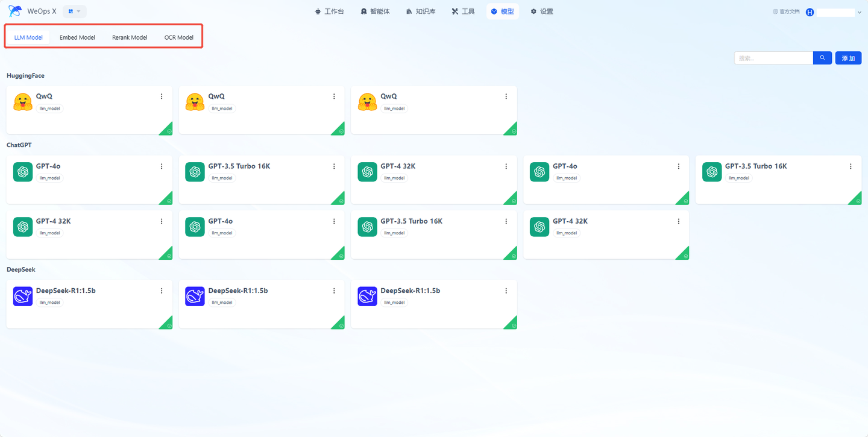
Task: Open options menu of the first GPT-4 32K card
Action: (x=506, y=166)
